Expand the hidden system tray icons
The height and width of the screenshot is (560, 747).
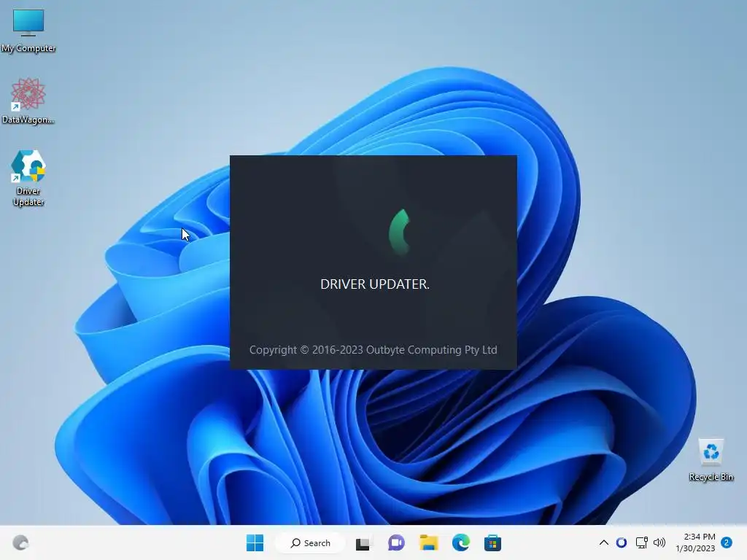[603, 542]
